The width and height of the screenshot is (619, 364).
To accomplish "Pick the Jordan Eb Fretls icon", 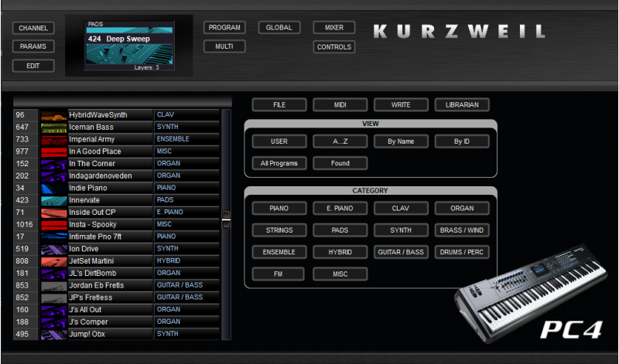I will click(x=53, y=285).
